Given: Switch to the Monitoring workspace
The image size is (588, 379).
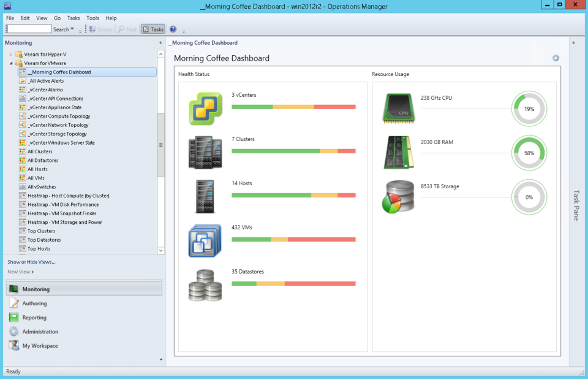Looking at the screenshot, I should (84, 289).
